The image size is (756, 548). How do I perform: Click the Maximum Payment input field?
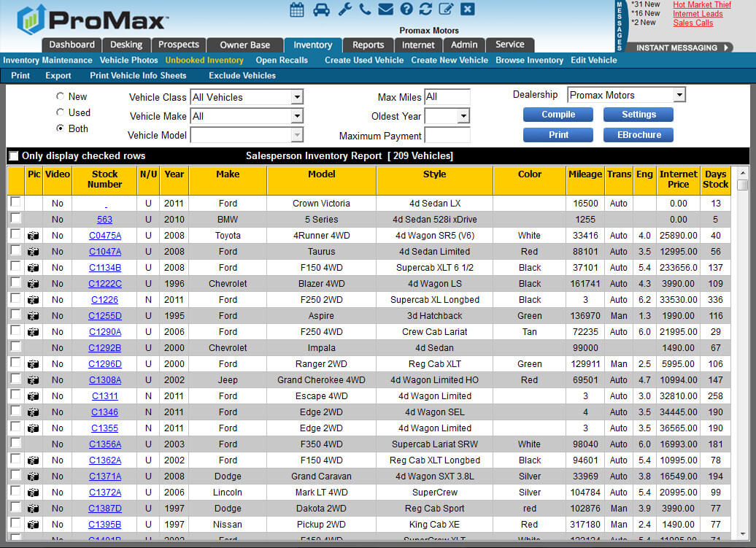coord(447,136)
